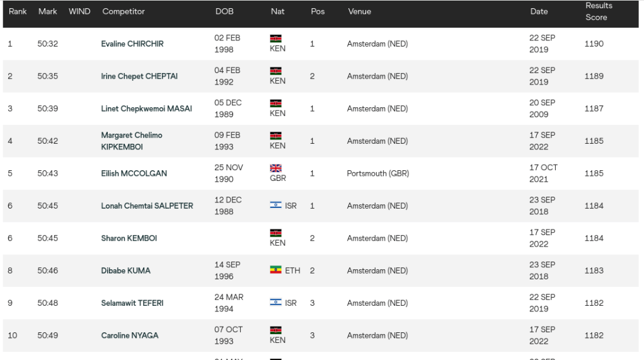
Task: Click the British flag beside Eilish McColgan
Action: click(275, 168)
